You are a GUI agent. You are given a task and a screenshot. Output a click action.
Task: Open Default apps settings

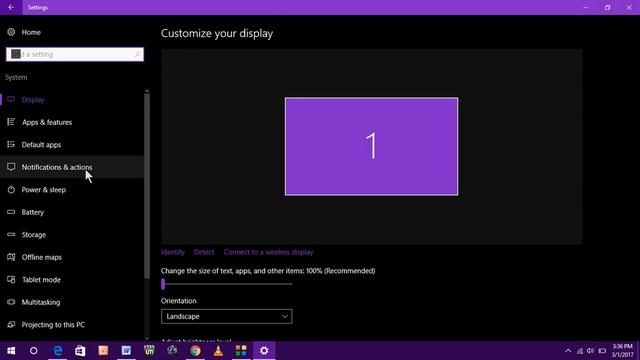point(72,144)
